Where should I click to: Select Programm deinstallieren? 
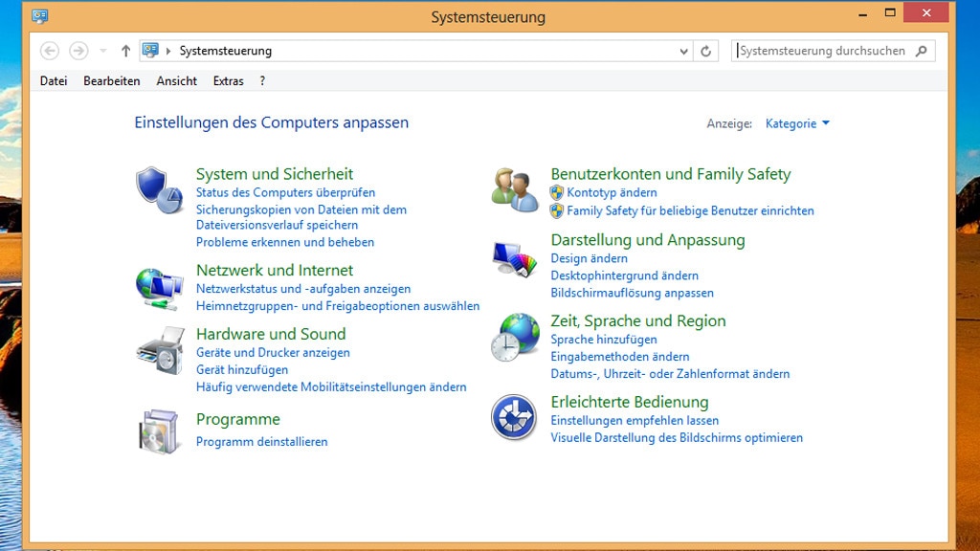point(263,442)
